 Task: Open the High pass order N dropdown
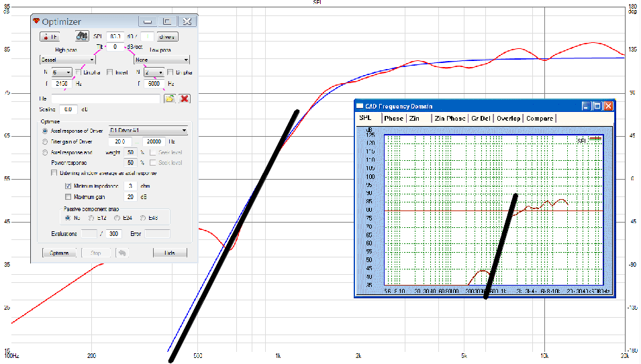[x=61, y=72]
